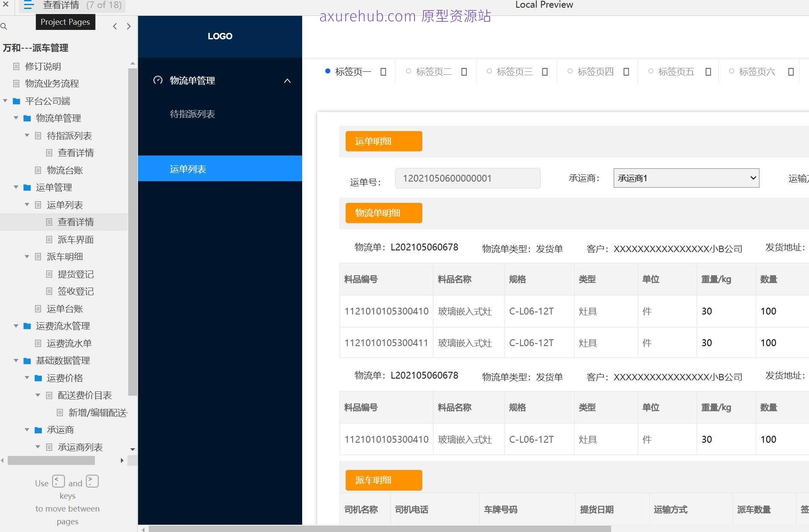809x532 pixels.
Task: Collapse the 平台公司端 tree node
Action: tap(5, 101)
